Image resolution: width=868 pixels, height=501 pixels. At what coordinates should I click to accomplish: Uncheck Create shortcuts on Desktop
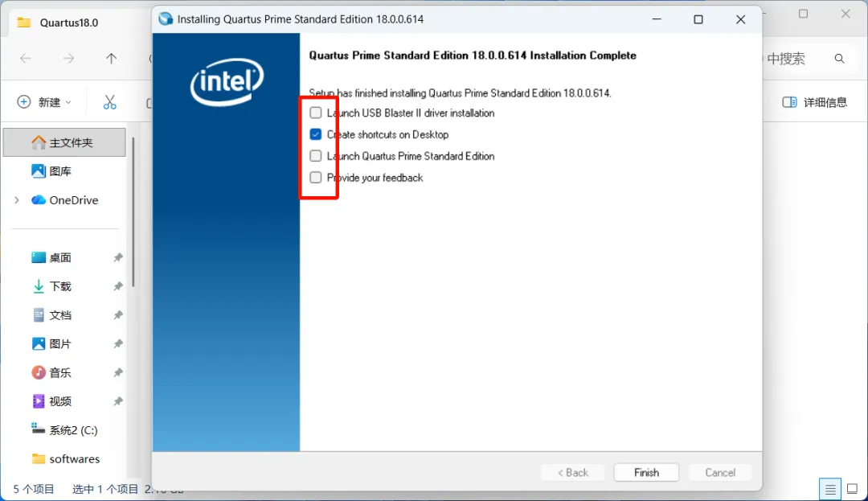point(316,134)
